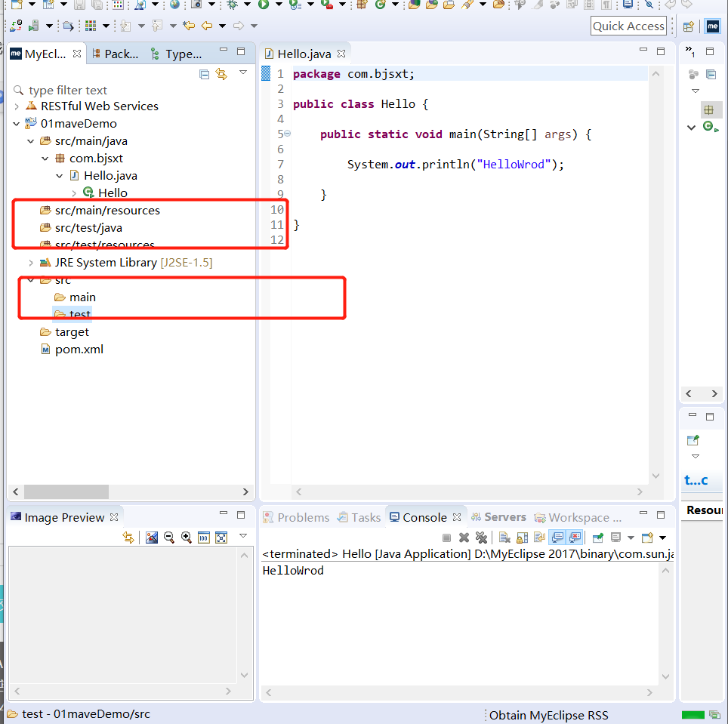Toggle Word Wrap in console toolbar
728x724 pixels.
coord(540,538)
